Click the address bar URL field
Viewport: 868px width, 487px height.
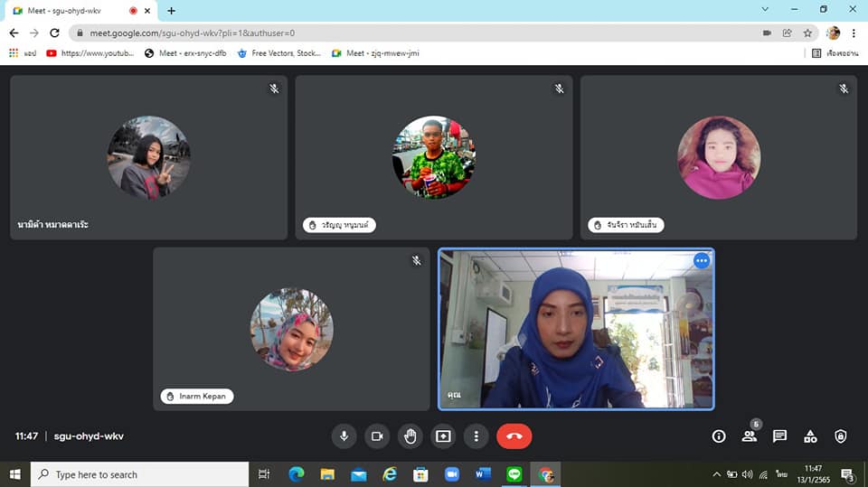tap(407, 33)
